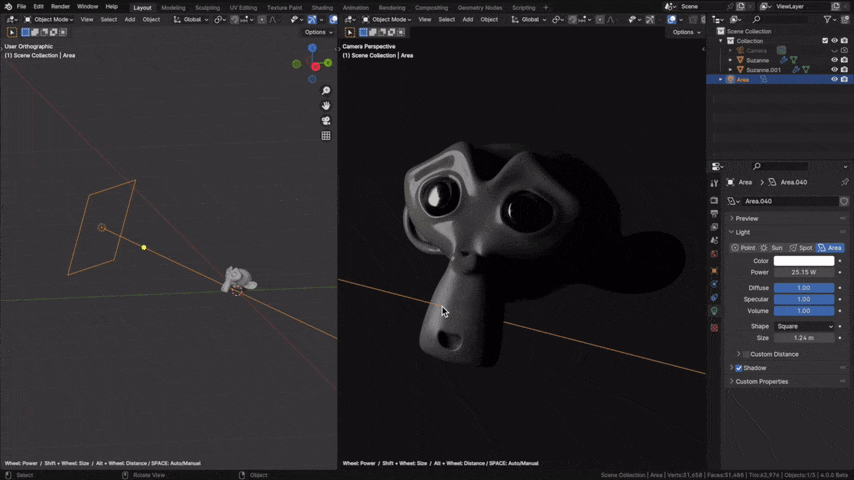
Task: Open Options dropdown in left viewport
Action: click(x=319, y=32)
